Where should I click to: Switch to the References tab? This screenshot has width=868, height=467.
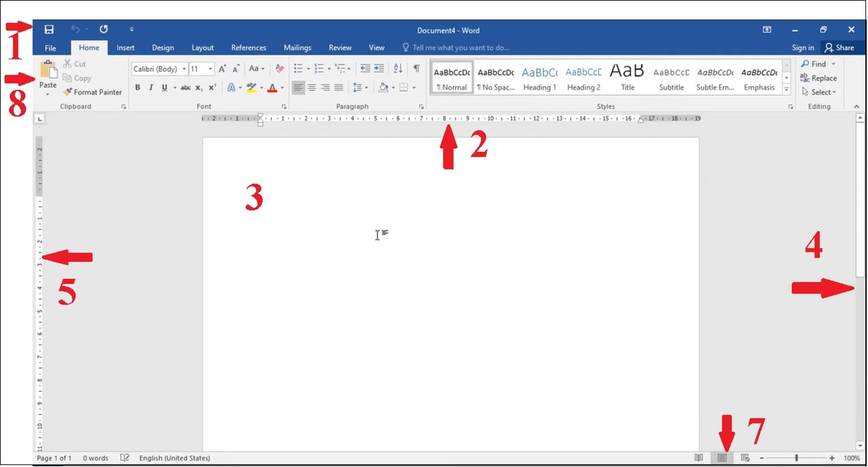pyautogui.click(x=248, y=48)
